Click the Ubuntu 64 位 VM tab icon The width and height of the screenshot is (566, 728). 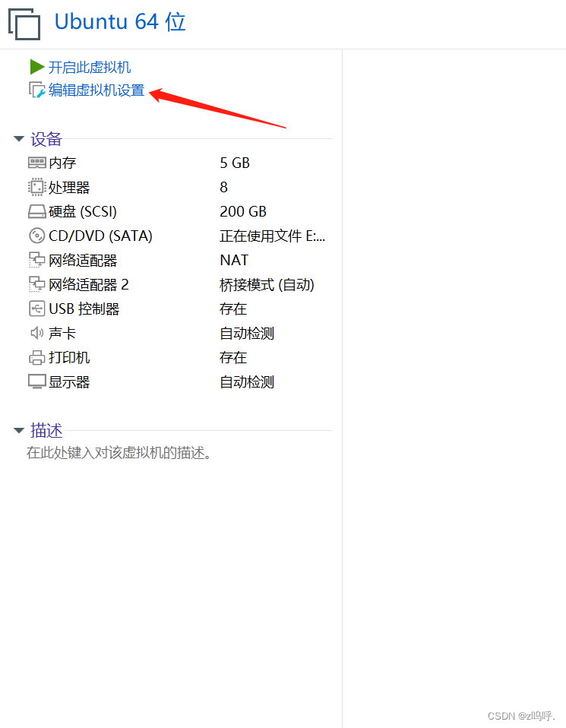pos(24,24)
